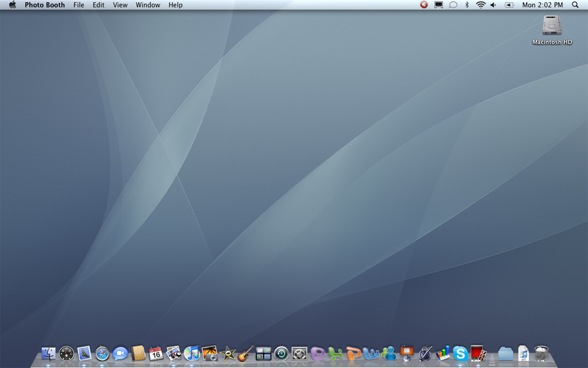Open the File menu
588x368 pixels.
click(79, 5)
